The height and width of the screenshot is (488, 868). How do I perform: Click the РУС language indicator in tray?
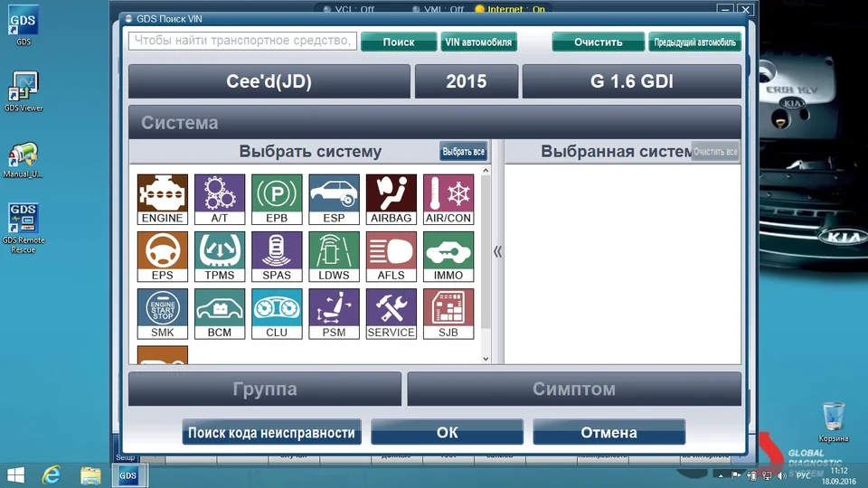(803, 475)
